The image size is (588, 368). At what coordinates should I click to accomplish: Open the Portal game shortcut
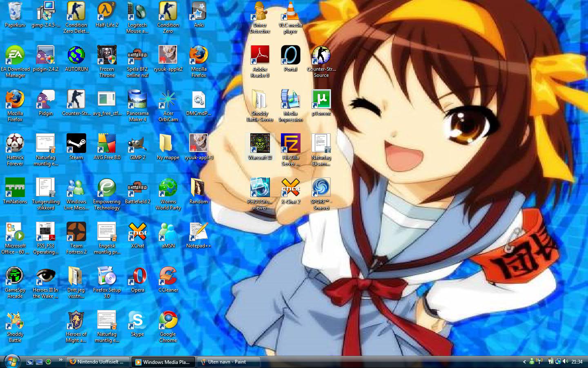pos(290,56)
